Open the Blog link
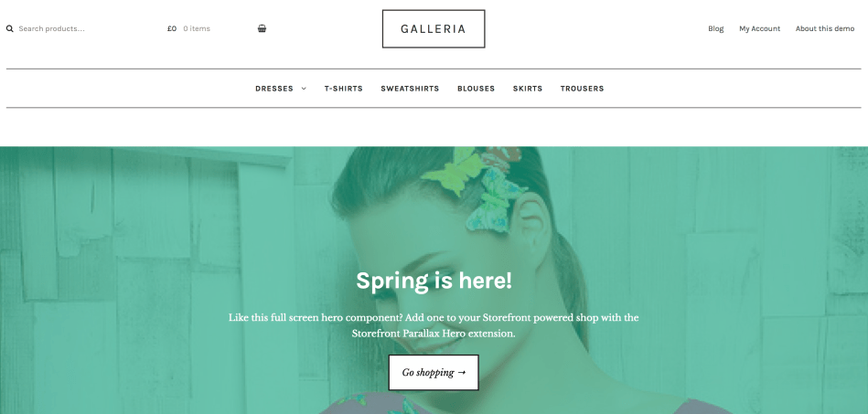Image resolution: width=868 pixels, height=414 pixels. pos(716,28)
